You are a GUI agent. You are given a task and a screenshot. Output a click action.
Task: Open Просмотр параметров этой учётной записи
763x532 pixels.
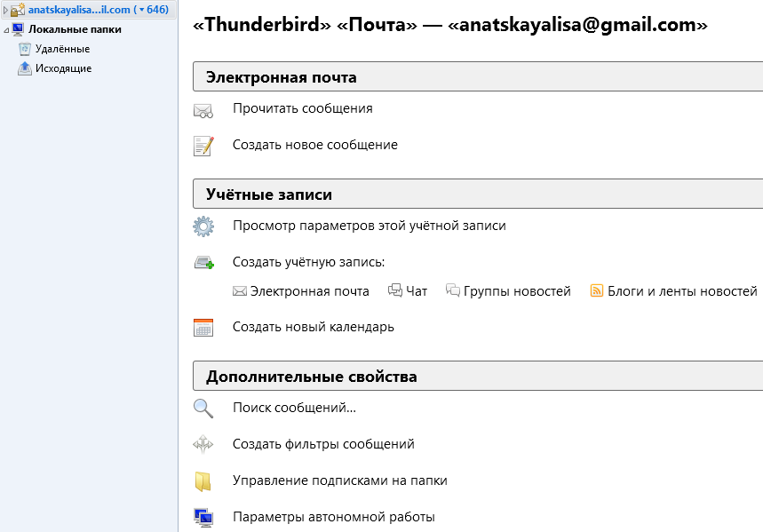370,226
